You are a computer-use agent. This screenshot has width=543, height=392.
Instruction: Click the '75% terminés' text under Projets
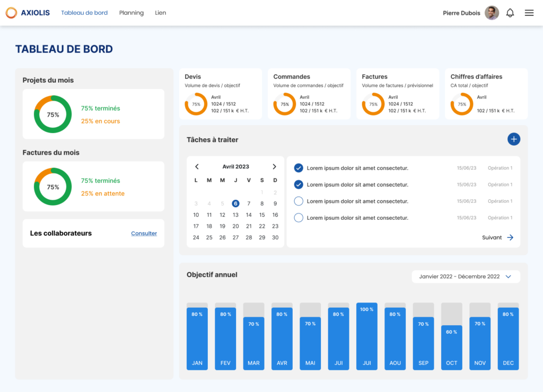100,108
